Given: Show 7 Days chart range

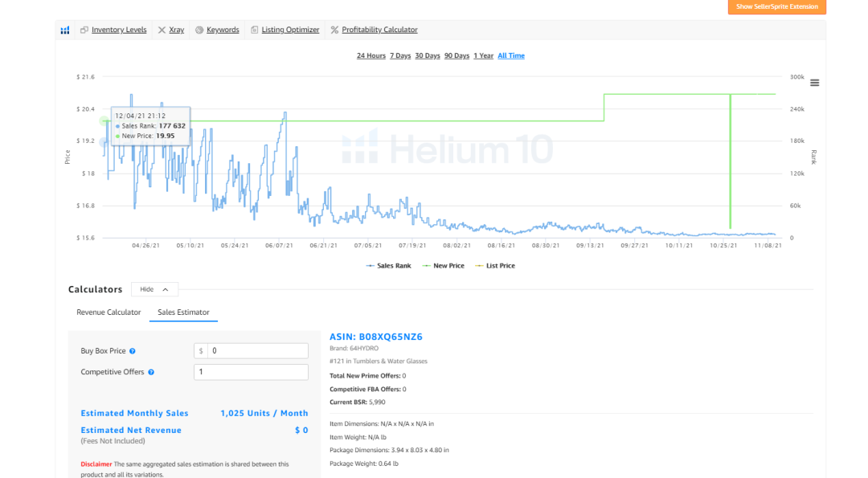Looking at the screenshot, I should coord(400,55).
